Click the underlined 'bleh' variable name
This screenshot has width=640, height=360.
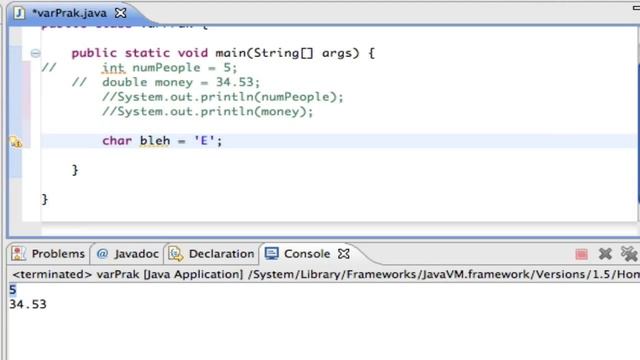pyautogui.click(x=155, y=141)
